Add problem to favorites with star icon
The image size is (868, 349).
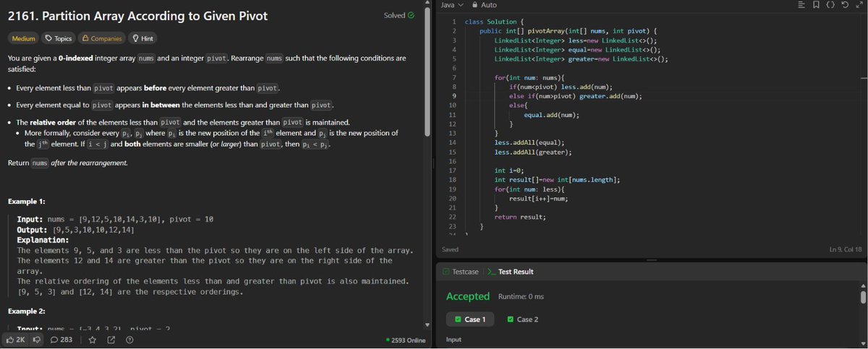pyautogui.click(x=92, y=340)
